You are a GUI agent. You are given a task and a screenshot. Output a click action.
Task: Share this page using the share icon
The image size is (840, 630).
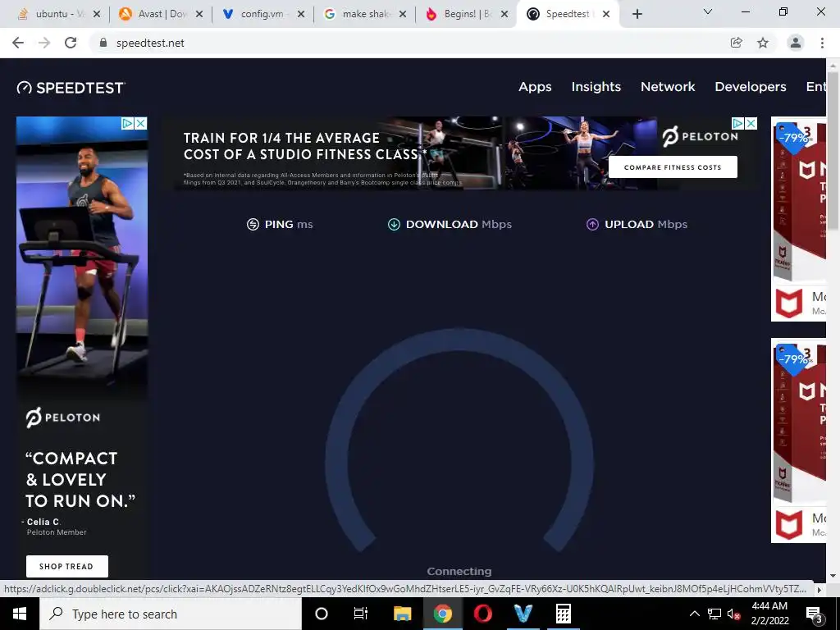coord(737,43)
